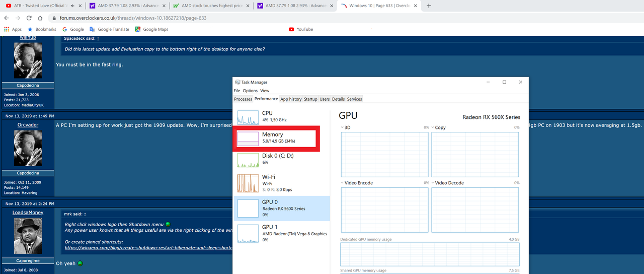The width and height of the screenshot is (644, 274).
Task: Select Disk 0 (C: D:) performance item
Action: tap(282, 159)
